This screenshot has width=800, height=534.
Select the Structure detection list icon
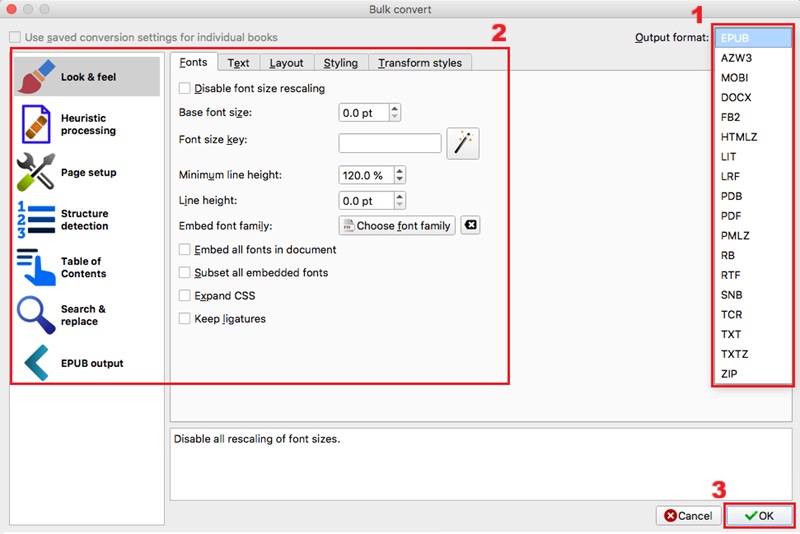(x=36, y=220)
